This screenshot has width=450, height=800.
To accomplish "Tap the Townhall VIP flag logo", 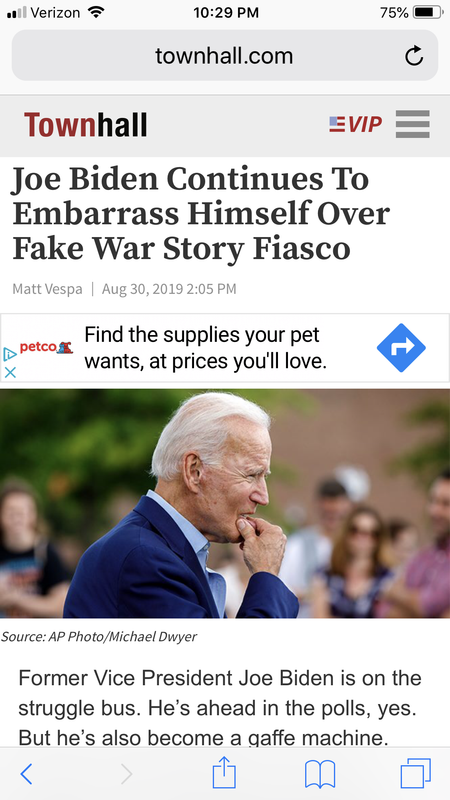I will coord(356,124).
